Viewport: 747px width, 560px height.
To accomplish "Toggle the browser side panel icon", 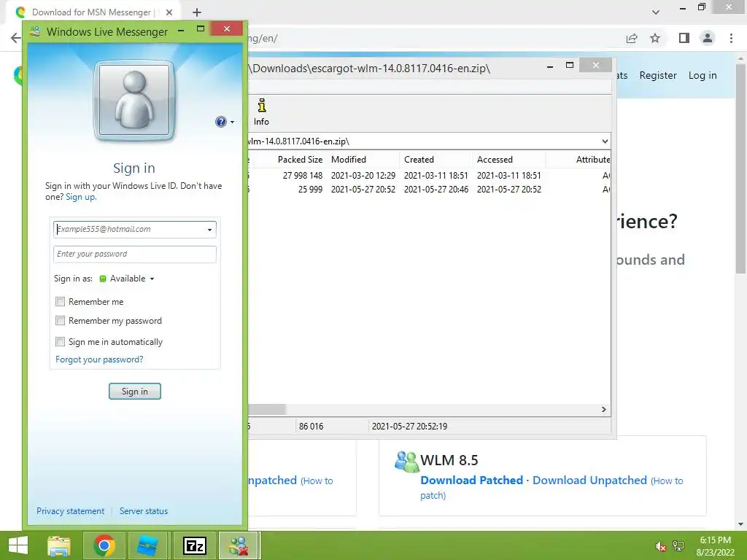I will tap(684, 38).
